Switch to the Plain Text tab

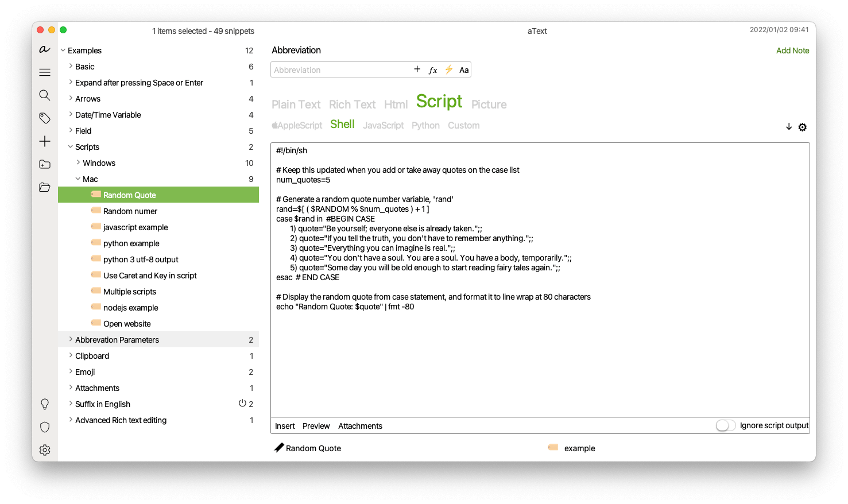pyautogui.click(x=296, y=104)
